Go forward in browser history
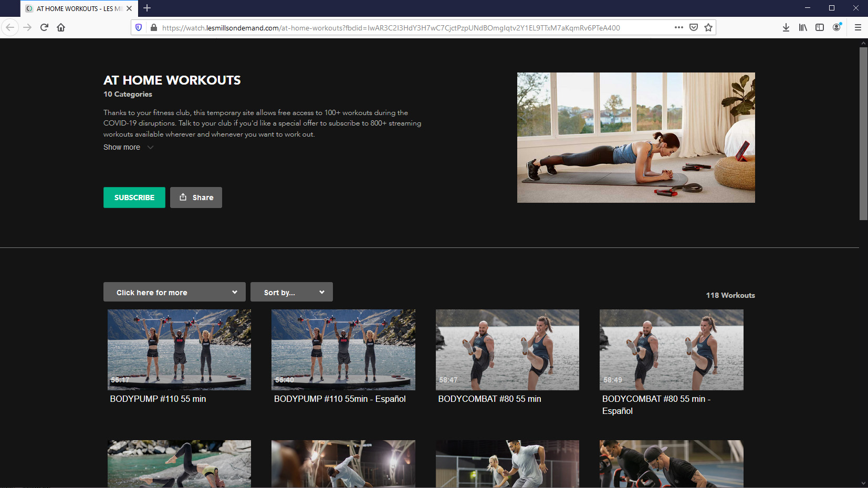 click(27, 27)
